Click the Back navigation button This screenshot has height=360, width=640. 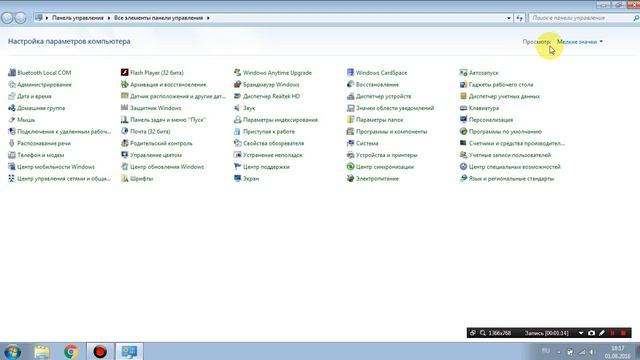click(7, 18)
